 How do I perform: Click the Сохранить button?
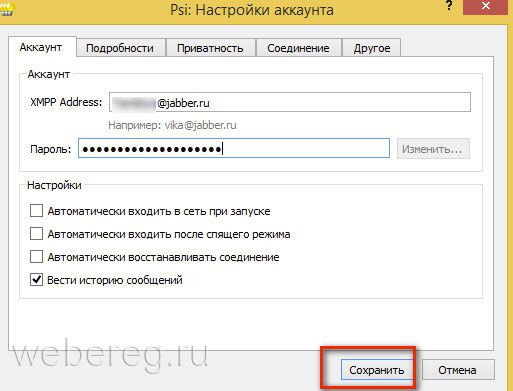[376, 370]
